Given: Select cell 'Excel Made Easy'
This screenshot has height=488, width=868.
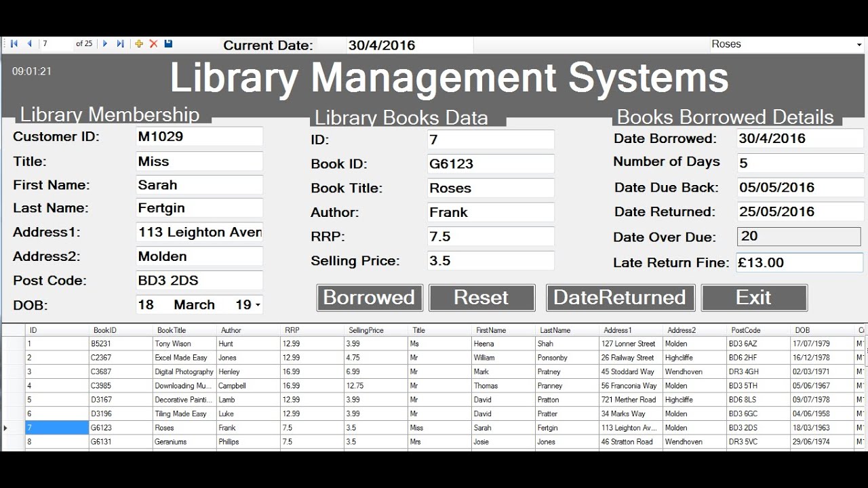Looking at the screenshot, I should coord(184,358).
